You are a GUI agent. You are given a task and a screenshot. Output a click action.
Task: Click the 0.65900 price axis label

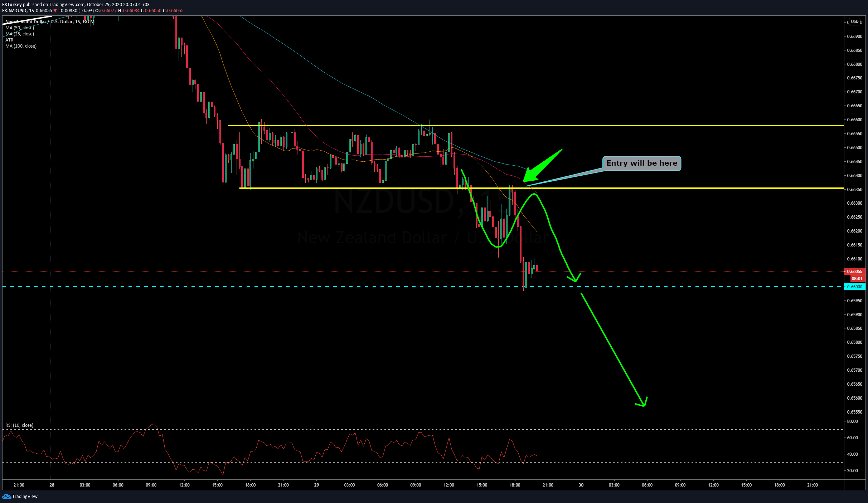tap(854, 315)
